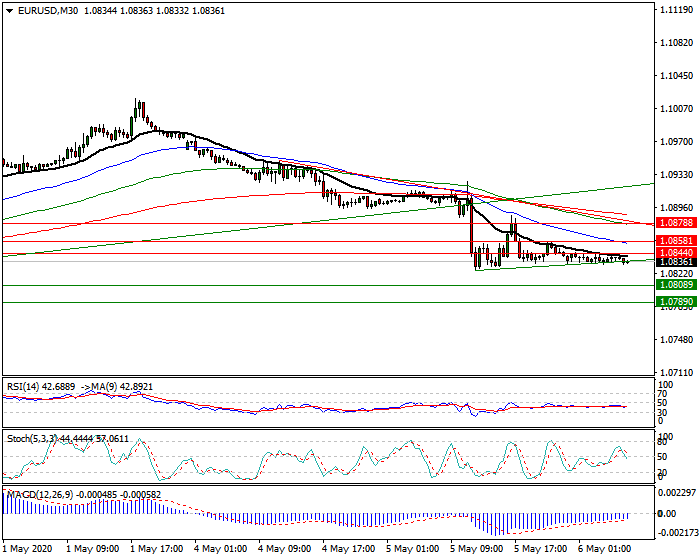Select the current price label 1.08361

tap(676, 262)
